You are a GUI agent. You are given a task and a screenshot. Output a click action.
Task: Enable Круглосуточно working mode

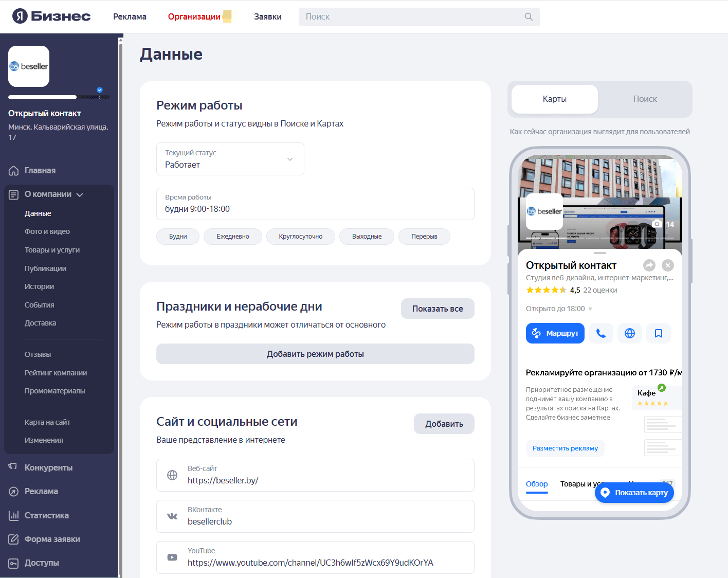(300, 236)
